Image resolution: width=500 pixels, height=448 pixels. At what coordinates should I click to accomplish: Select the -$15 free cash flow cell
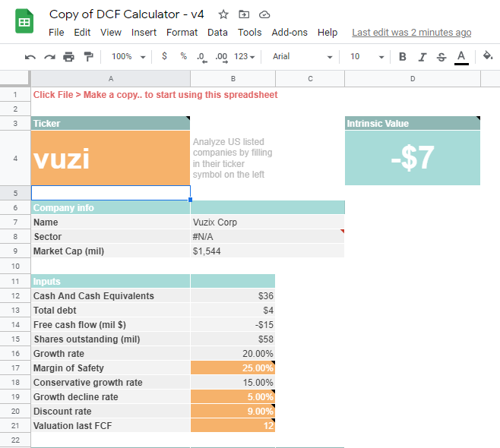[233, 325]
